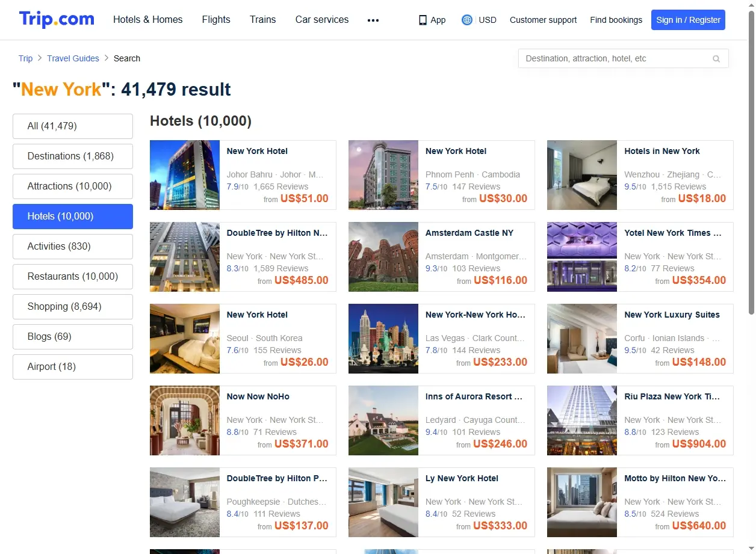Screen dimensions: 756x554
Task: Open New York-New York Las Vegas photo
Action: [x=383, y=339]
